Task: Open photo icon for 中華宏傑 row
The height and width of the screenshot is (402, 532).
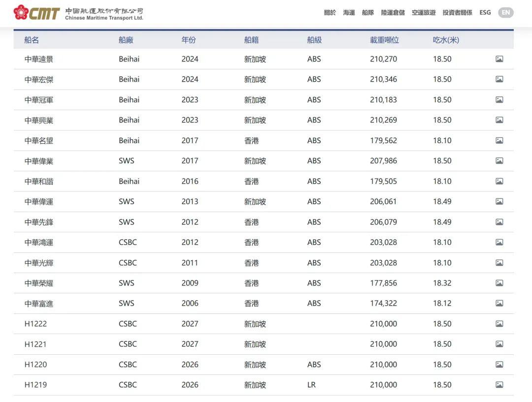Action: pos(499,79)
